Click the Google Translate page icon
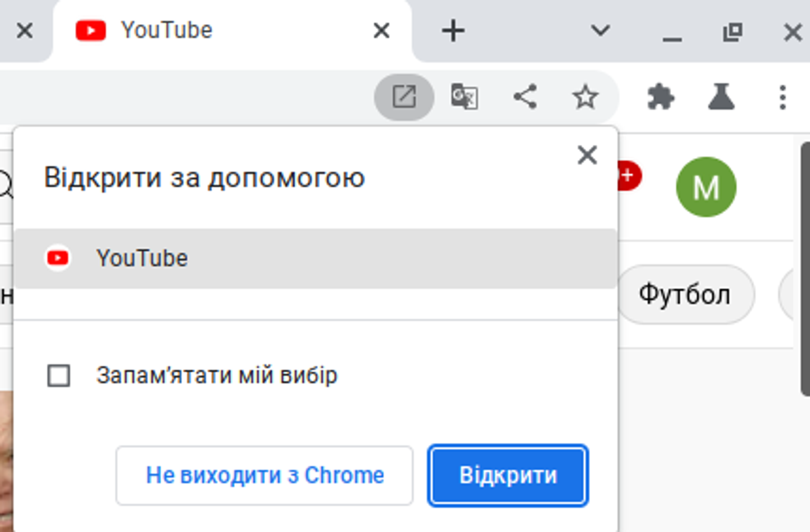This screenshot has width=810, height=532. coord(464,97)
